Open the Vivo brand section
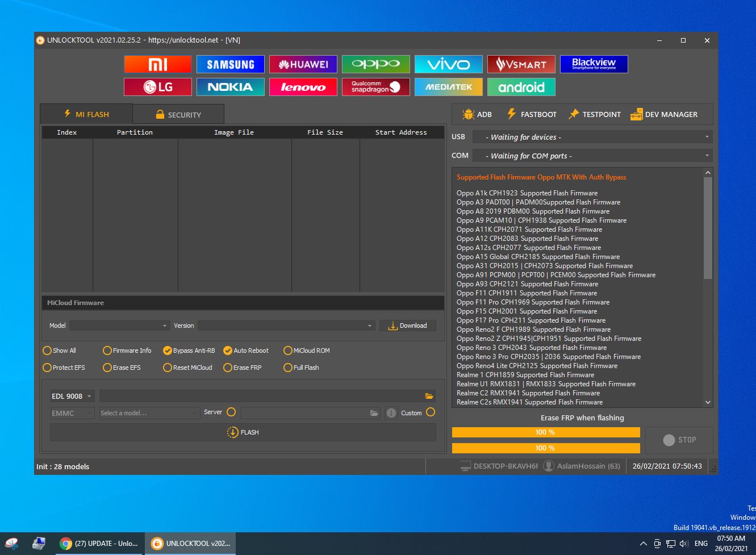 click(x=449, y=64)
